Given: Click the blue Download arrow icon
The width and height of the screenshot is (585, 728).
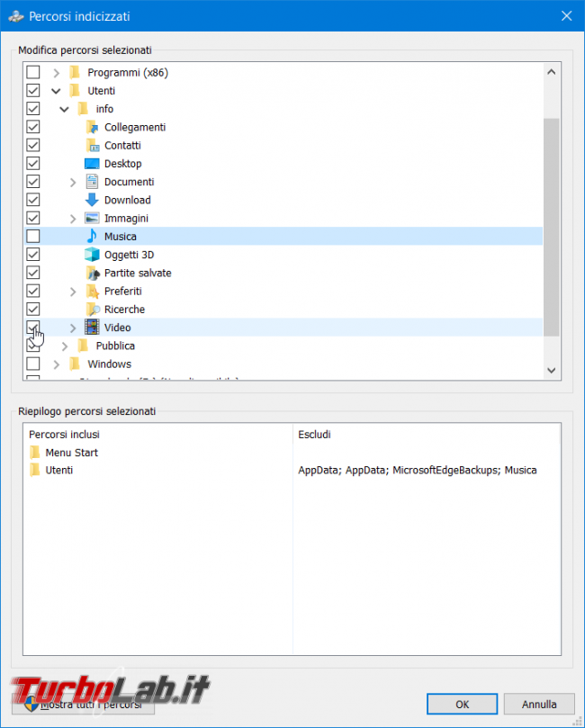Looking at the screenshot, I should pyautogui.click(x=92, y=200).
